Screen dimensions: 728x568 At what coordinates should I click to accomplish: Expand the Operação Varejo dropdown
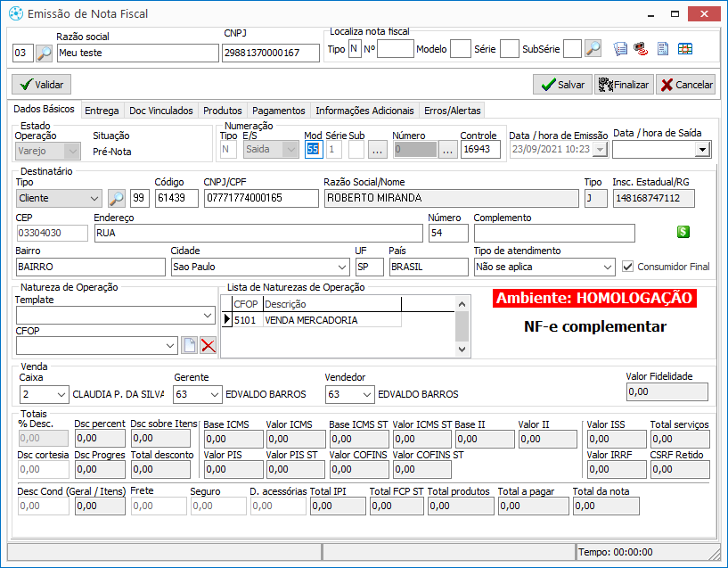72,151
